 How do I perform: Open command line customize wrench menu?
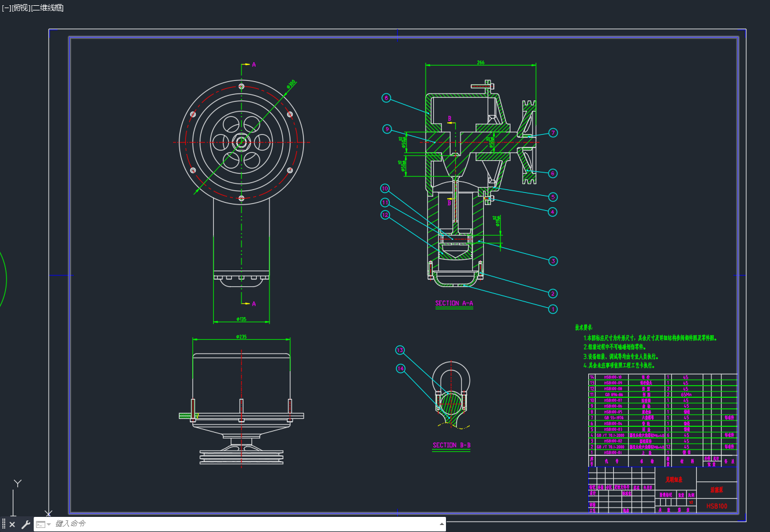pos(26,524)
